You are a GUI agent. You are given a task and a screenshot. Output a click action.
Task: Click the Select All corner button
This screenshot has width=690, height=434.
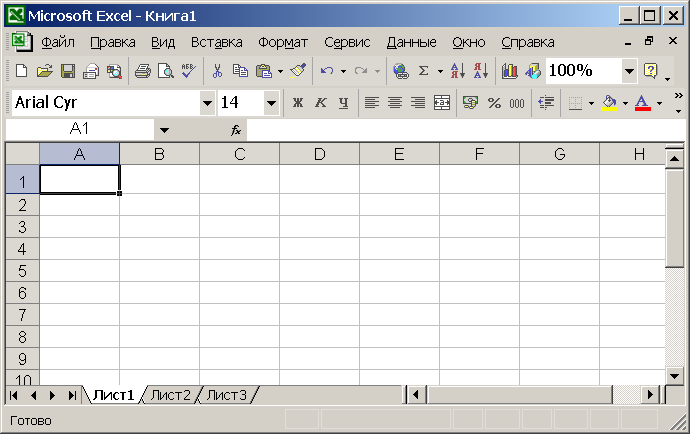[22, 154]
